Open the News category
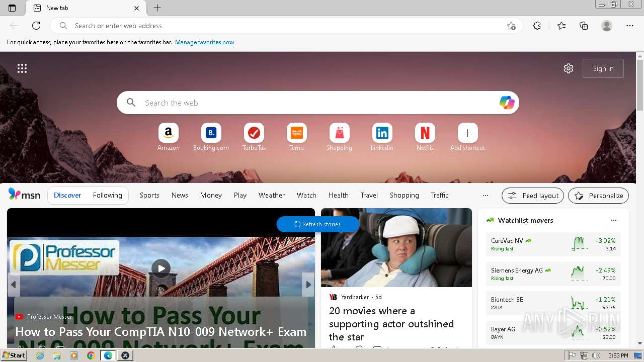644x362 pixels. click(180, 195)
